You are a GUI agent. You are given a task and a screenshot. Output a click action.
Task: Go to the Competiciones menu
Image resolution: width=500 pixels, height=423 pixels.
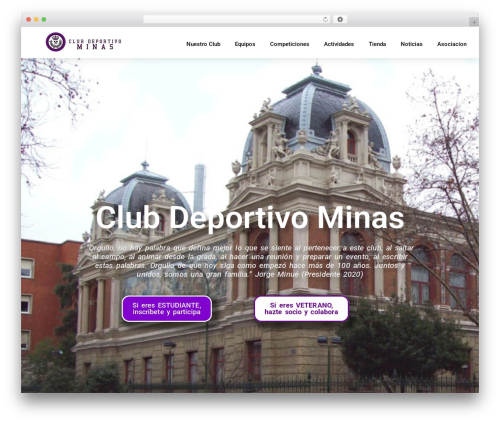(289, 44)
